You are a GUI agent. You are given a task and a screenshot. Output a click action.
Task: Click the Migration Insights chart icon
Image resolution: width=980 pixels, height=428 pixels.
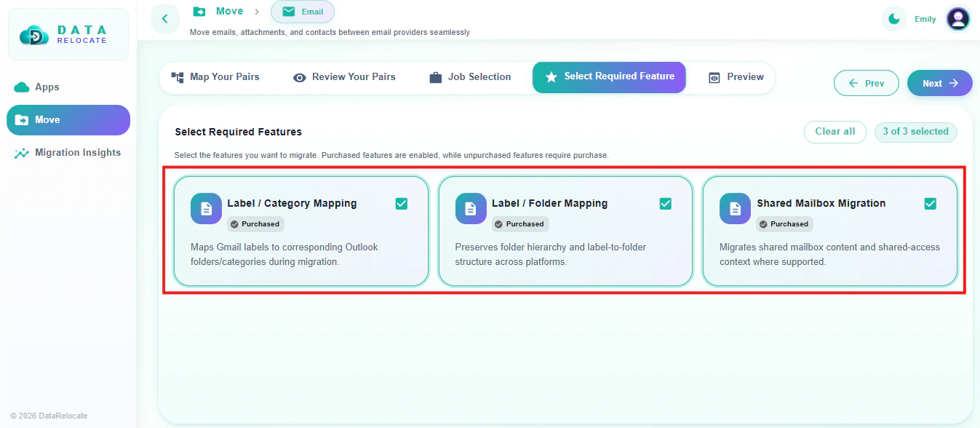tap(22, 153)
